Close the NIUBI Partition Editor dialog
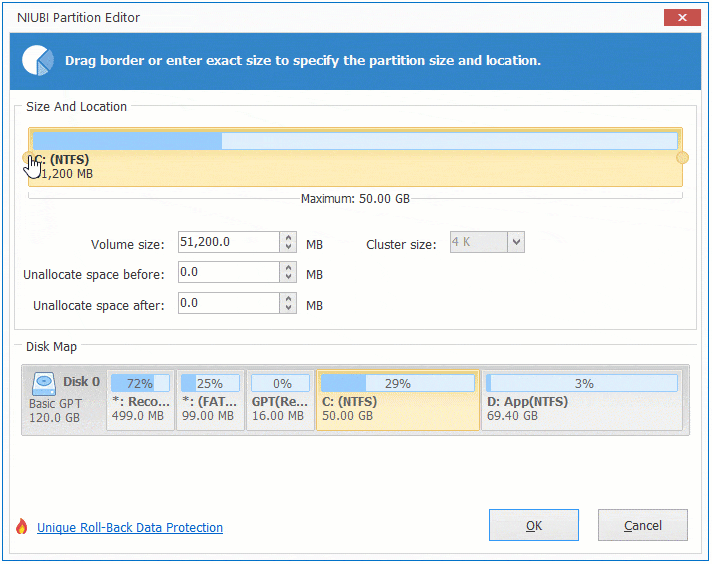 pos(682,17)
